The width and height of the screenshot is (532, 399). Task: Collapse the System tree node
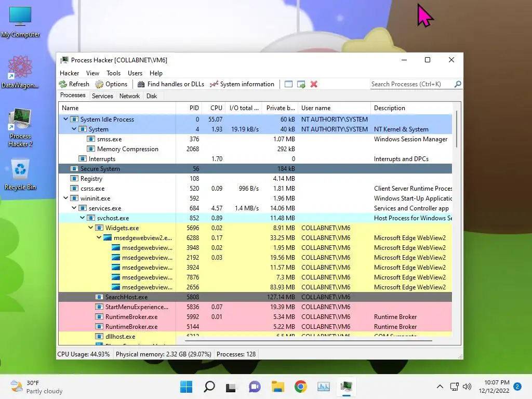click(x=74, y=129)
